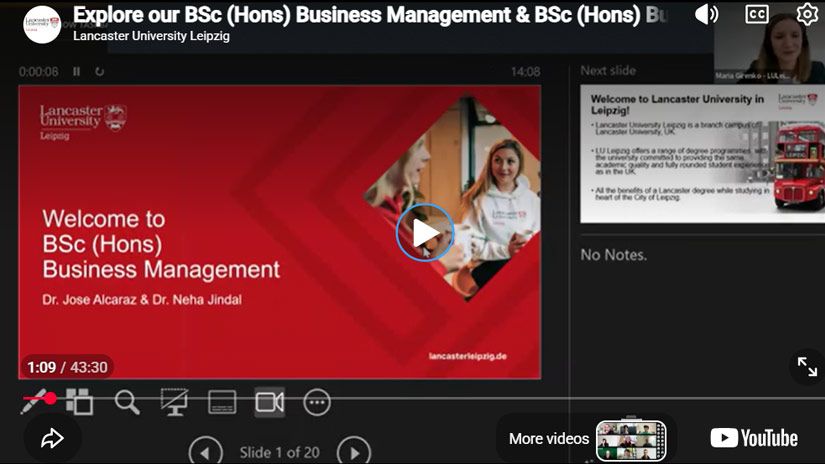Click the No Notes. text area
This screenshot has width=825, height=464.
613,255
